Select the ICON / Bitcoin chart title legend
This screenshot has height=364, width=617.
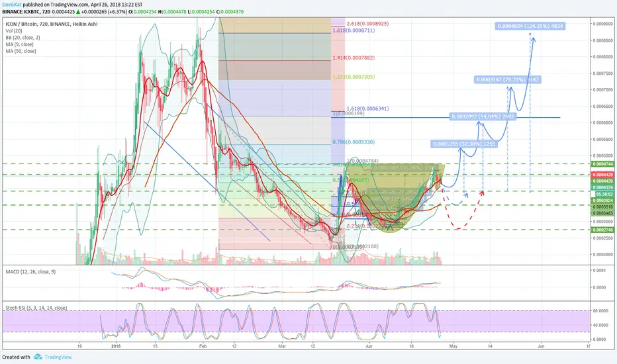point(52,24)
